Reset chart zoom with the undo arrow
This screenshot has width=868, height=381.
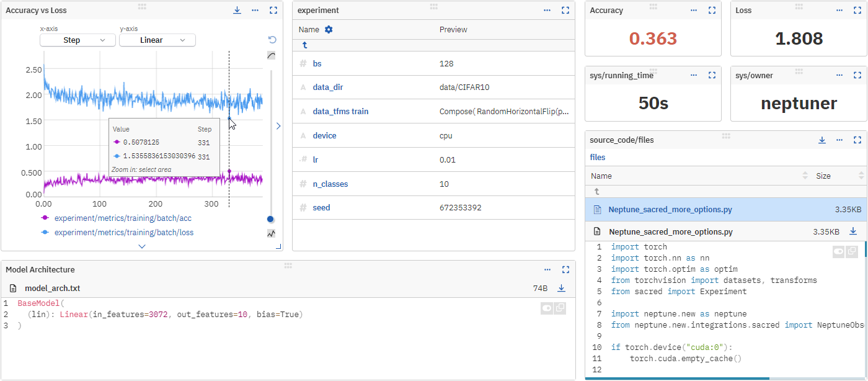pos(272,39)
